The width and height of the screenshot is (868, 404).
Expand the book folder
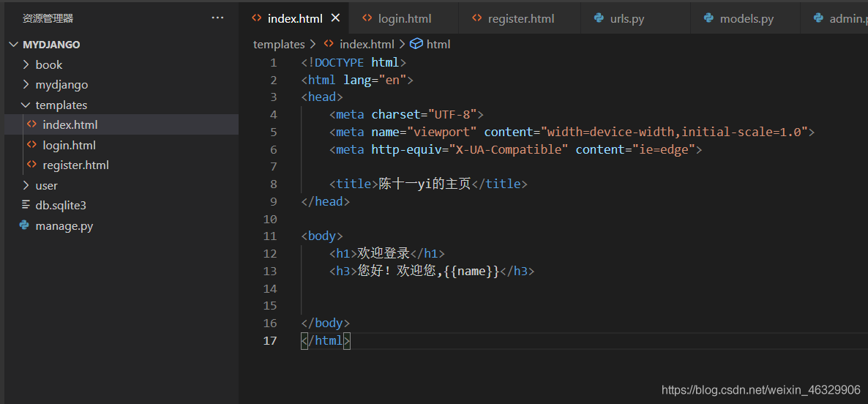coord(26,64)
